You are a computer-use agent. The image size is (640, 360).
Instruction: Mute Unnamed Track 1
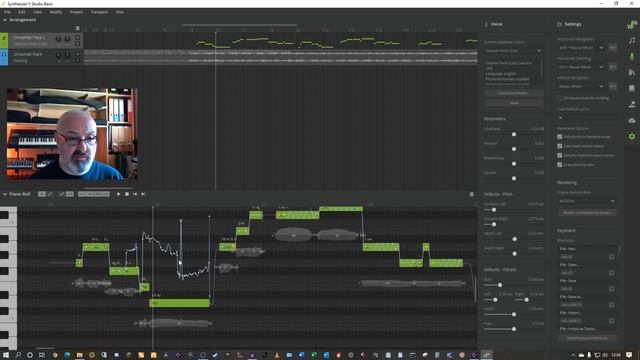(78, 38)
